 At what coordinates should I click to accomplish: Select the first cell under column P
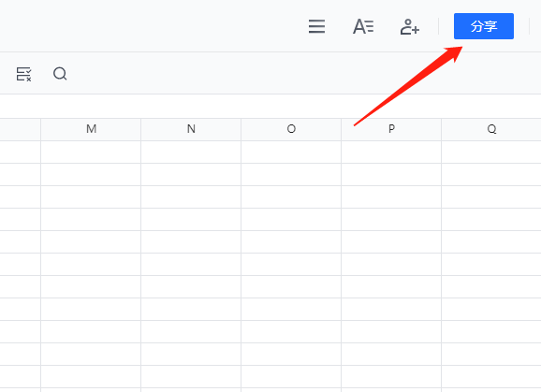pyautogui.click(x=391, y=152)
